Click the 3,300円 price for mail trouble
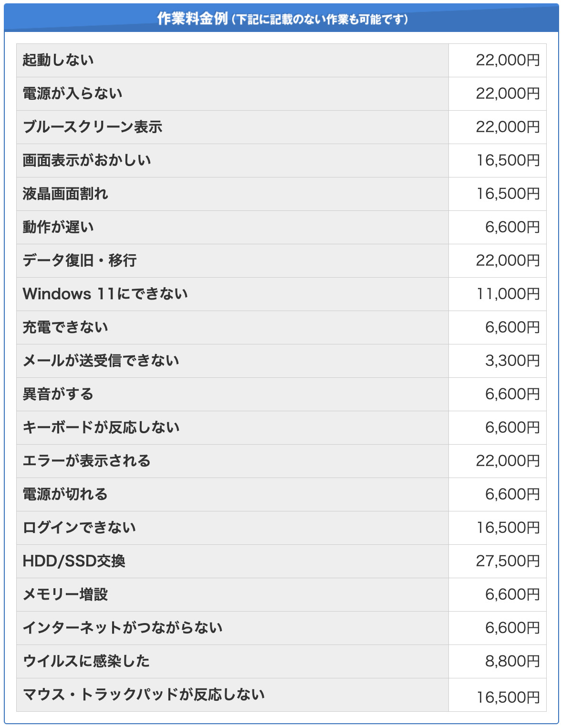 (x=512, y=361)
